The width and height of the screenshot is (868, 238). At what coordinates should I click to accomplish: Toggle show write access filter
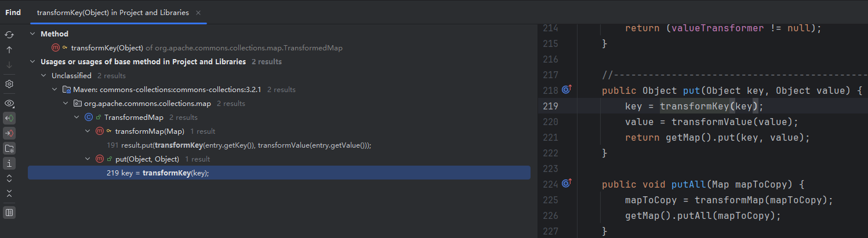click(x=9, y=133)
